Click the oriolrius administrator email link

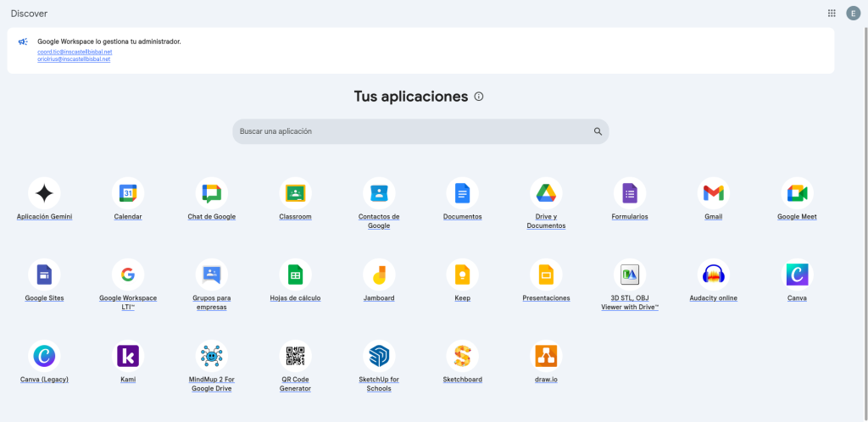click(74, 59)
